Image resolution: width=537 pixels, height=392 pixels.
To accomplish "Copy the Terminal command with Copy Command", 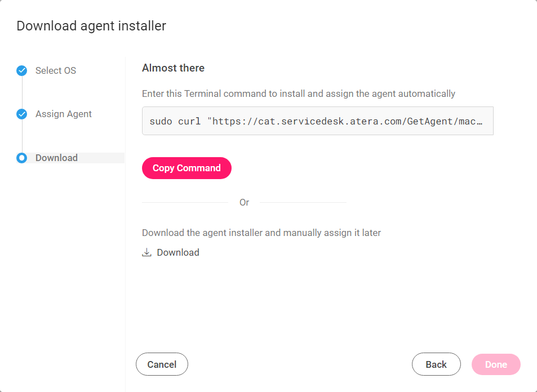I will [187, 168].
